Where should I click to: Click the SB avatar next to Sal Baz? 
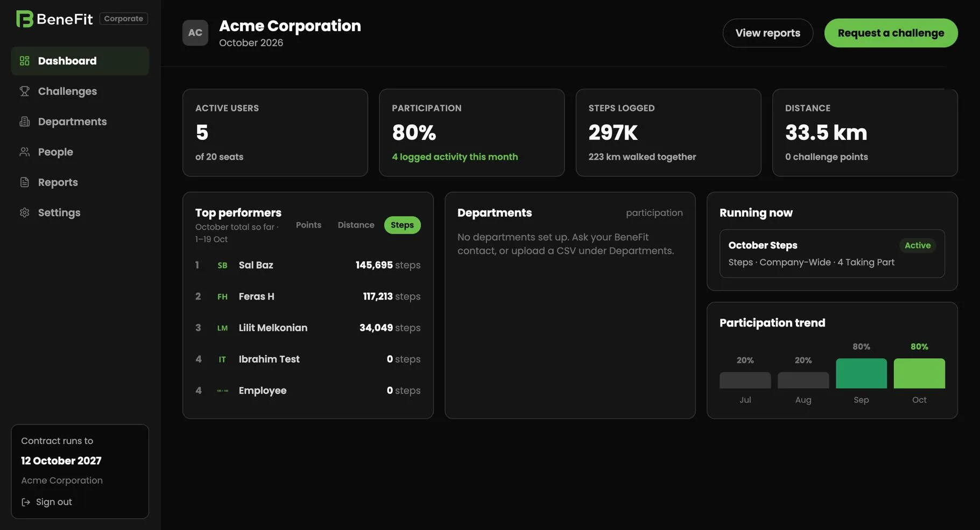(222, 265)
